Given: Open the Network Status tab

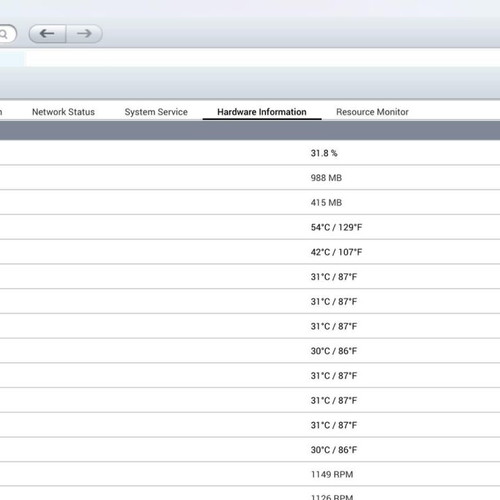Looking at the screenshot, I should (63, 112).
